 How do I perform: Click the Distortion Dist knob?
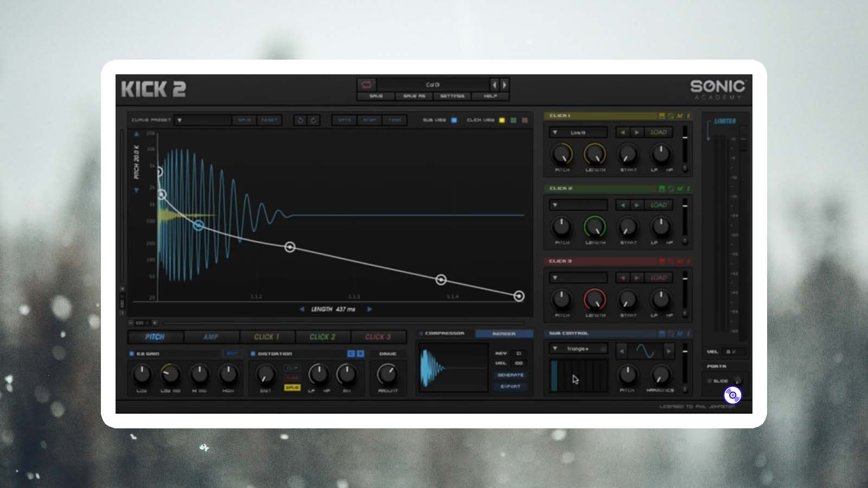tap(265, 374)
